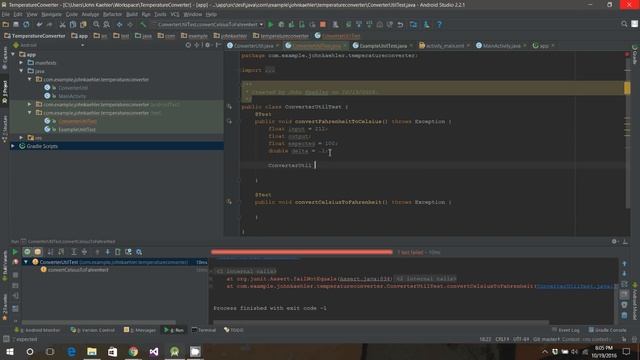Open Chrome from Windows taskbar
The image size is (640, 360).
click(x=133, y=351)
